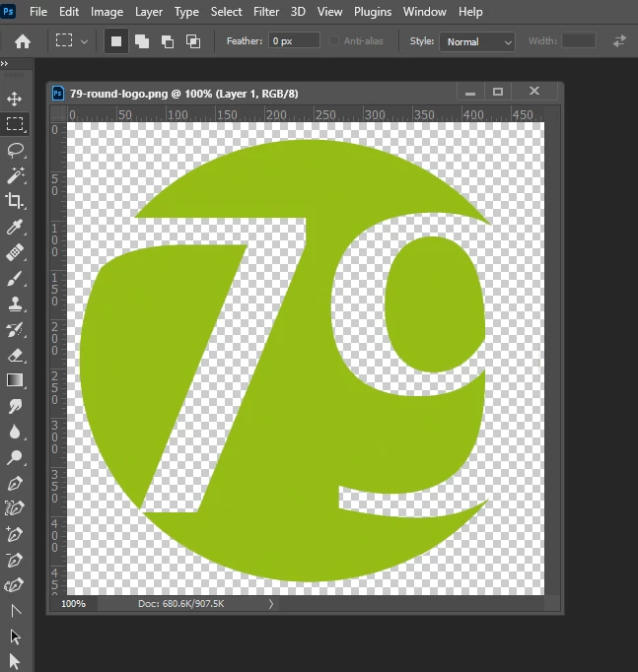Select the Smudge finger tool
Image resolution: width=638 pixels, height=672 pixels.
[x=15, y=406]
